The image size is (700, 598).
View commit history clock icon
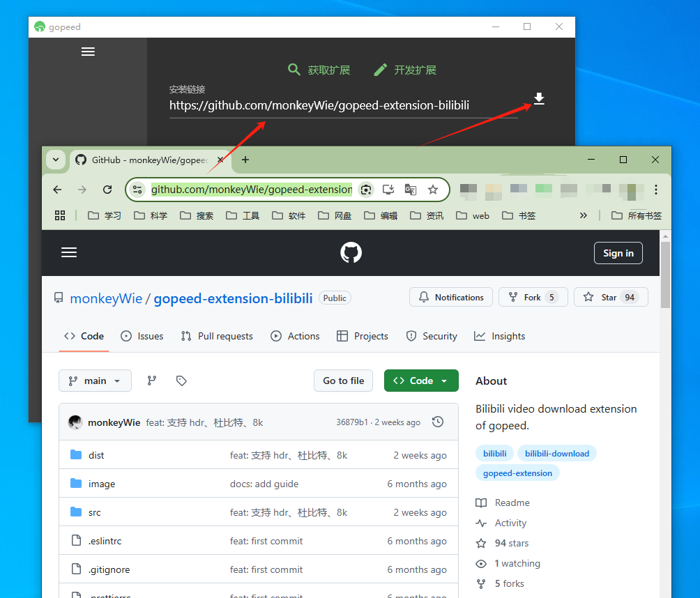point(438,422)
